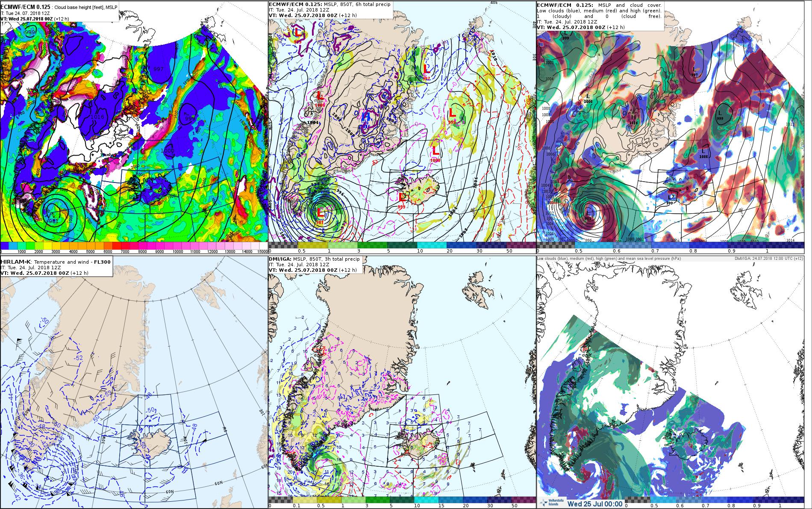Open the HIRLAM-K FL300 temperature and wind map
812x509 pixels.
pyautogui.click(x=134, y=382)
